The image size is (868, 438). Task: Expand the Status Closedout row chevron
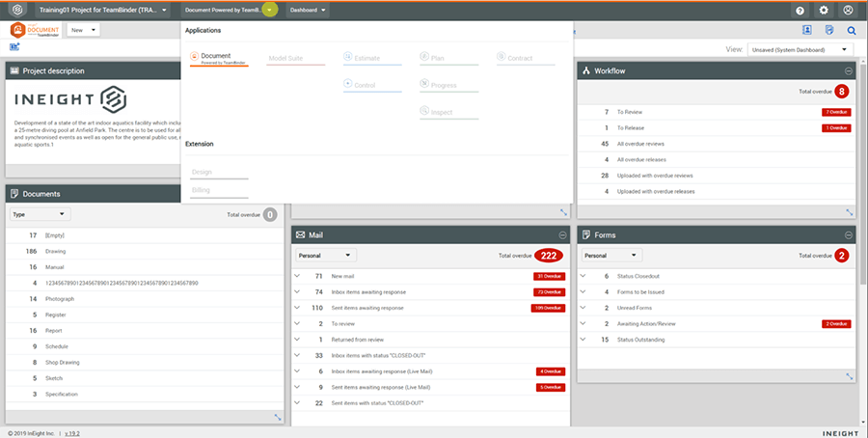tap(583, 276)
